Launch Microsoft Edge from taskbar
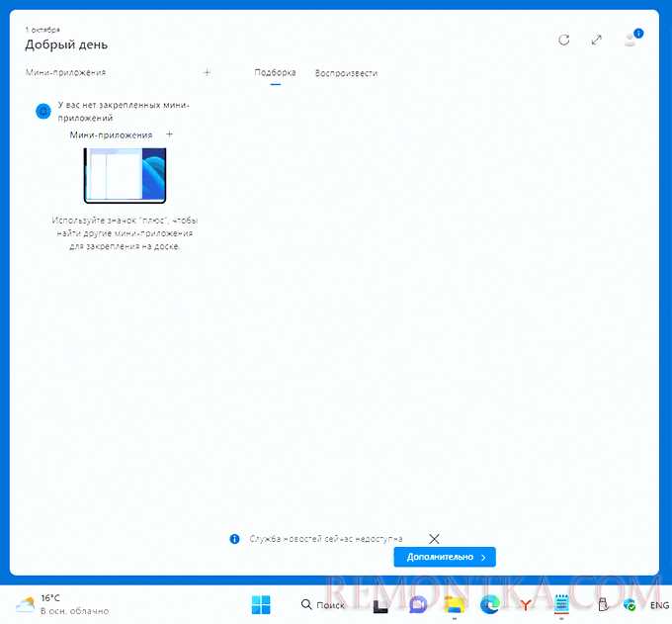672x624 pixels. pos(490,604)
